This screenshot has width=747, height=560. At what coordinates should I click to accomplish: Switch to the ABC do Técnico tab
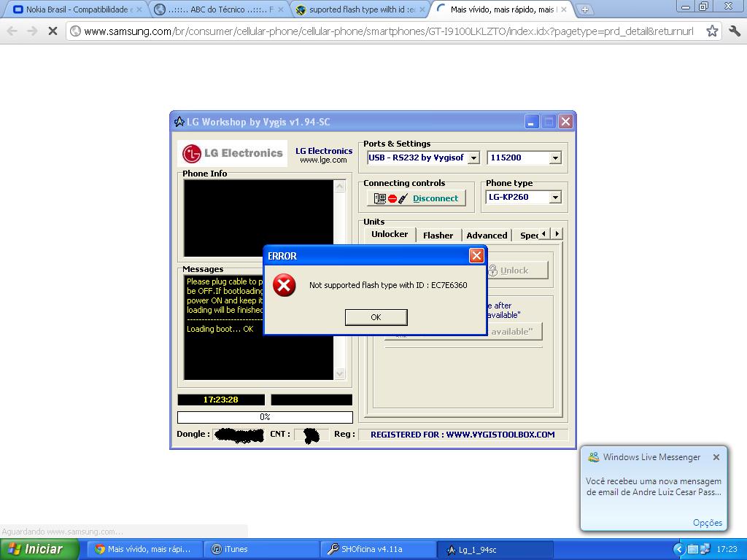(217, 9)
